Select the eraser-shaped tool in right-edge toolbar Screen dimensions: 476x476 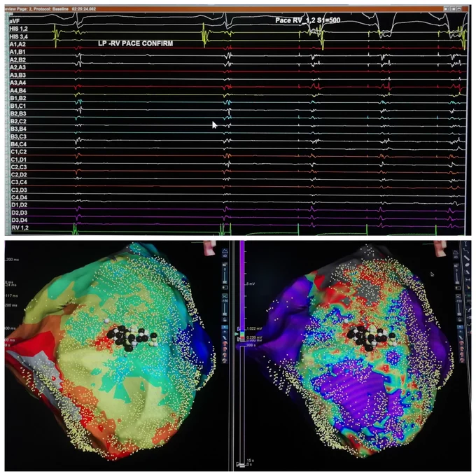(x=468, y=272)
